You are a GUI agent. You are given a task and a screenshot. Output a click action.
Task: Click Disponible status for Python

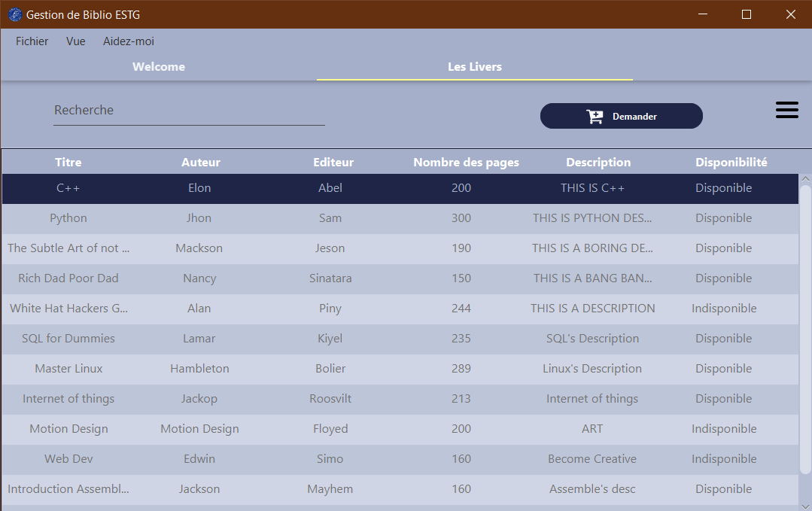pos(724,218)
